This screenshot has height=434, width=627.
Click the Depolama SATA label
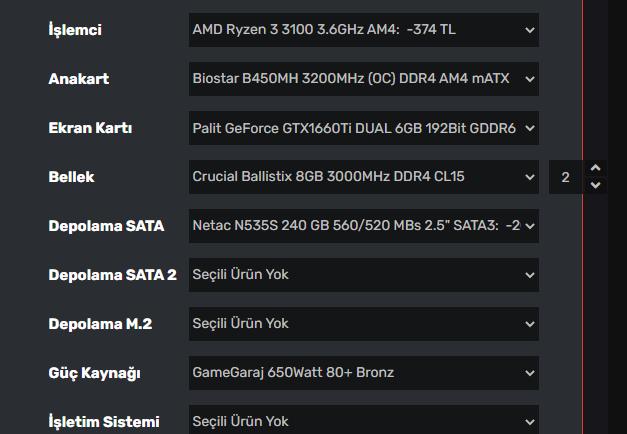(x=106, y=226)
